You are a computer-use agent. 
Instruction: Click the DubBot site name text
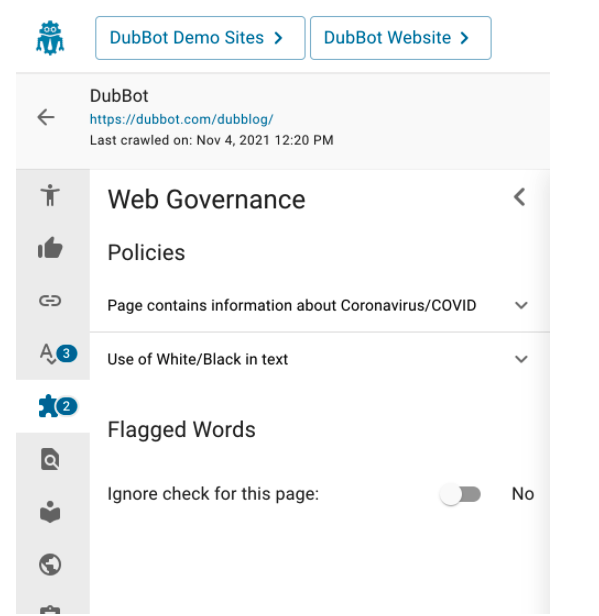point(119,96)
